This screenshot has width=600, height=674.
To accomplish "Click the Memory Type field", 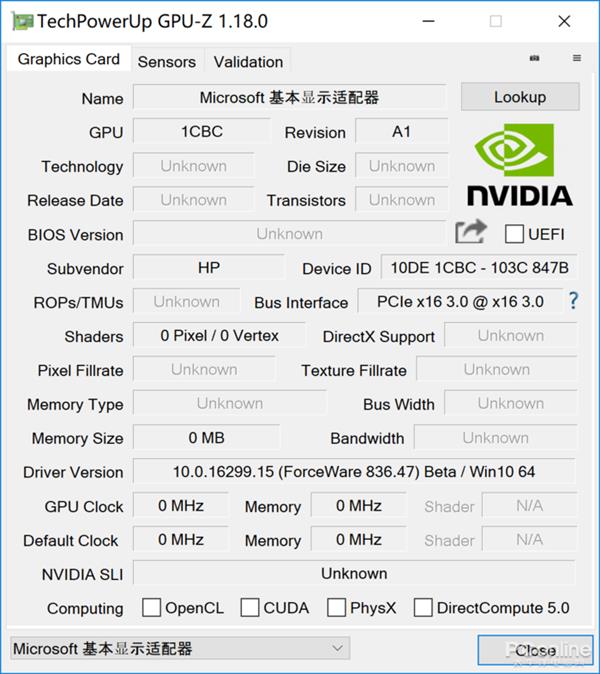I will pyautogui.click(x=230, y=404).
